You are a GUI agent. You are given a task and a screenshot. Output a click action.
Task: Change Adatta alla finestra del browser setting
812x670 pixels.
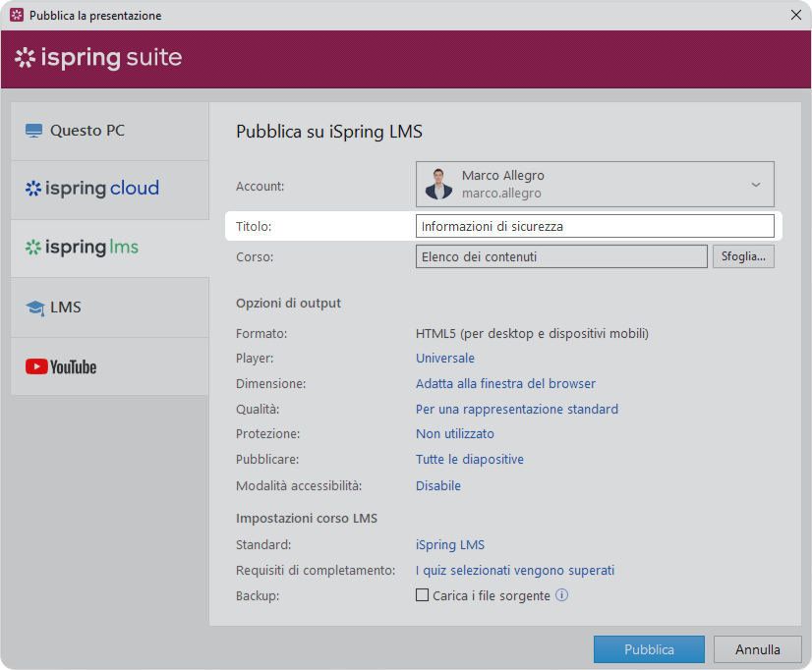505,383
